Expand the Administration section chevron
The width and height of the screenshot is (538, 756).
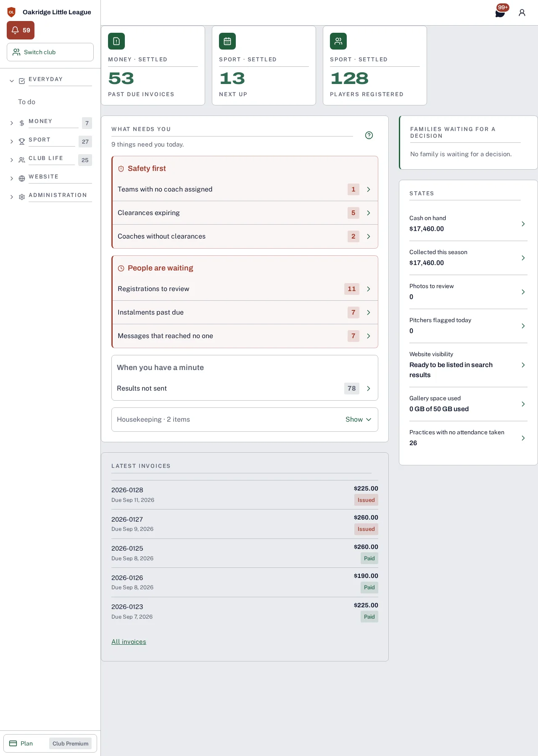12,197
